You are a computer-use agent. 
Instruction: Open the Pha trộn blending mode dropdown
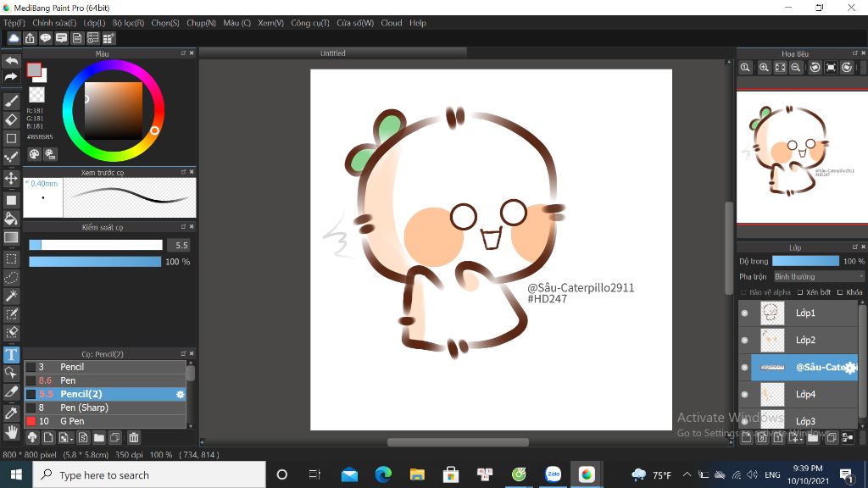coord(819,277)
